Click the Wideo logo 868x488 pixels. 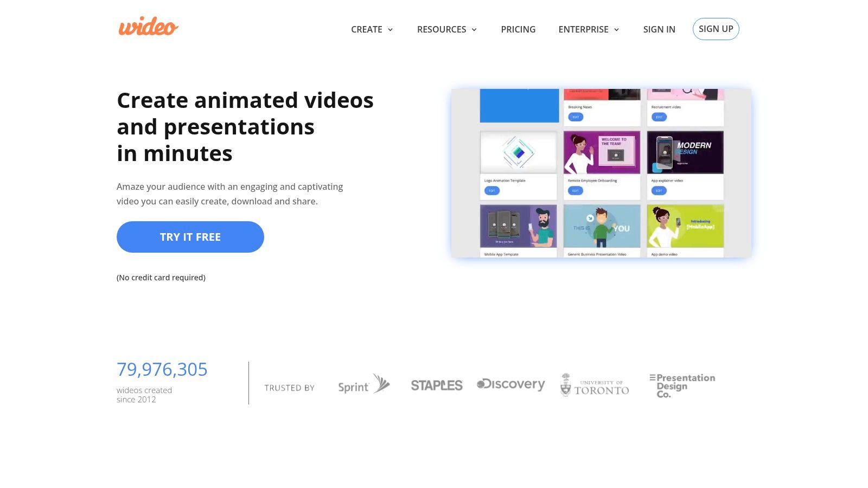pos(148,27)
